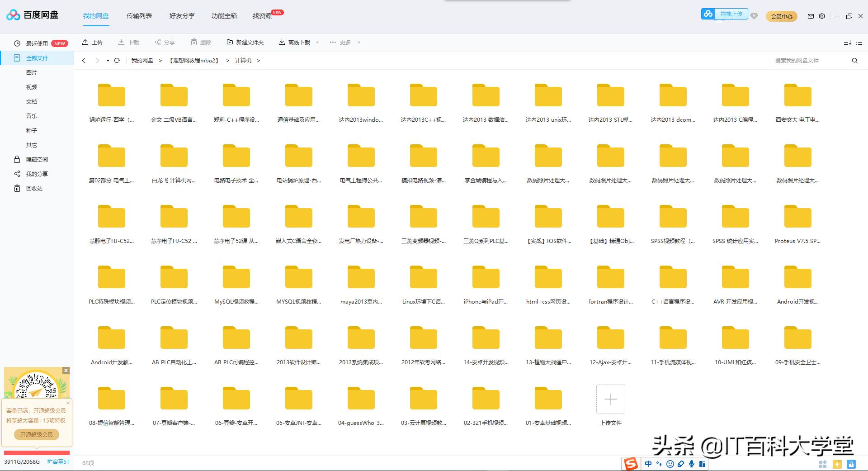The height and width of the screenshot is (471, 868).
Task: Expand the navigation history dropdown caret
Action: [x=108, y=60]
